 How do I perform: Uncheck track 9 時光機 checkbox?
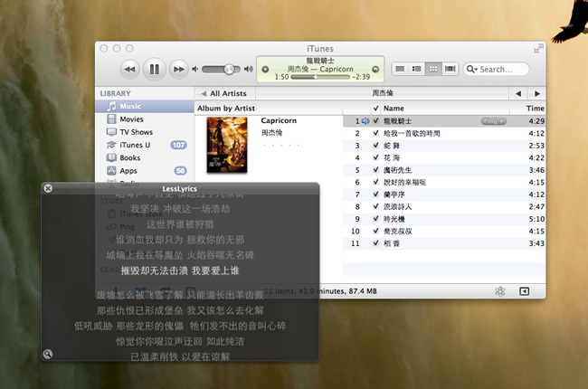(375, 219)
